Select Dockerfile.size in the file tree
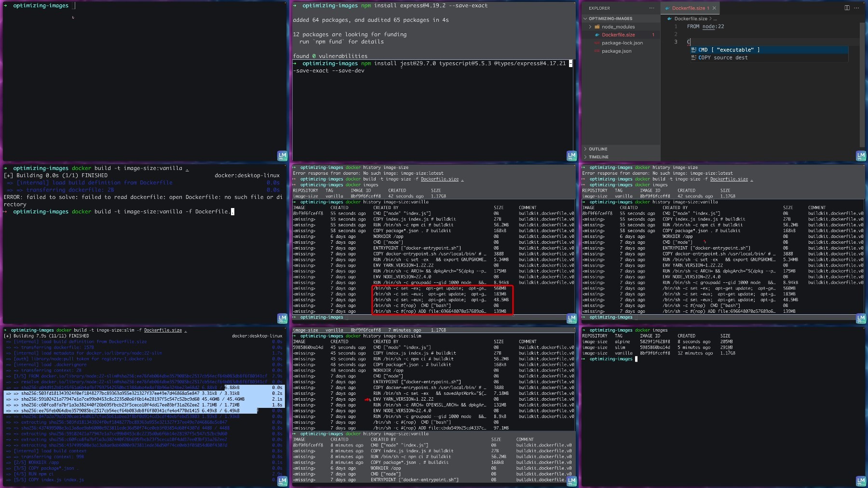The image size is (868, 488). (x=618, y=35)
